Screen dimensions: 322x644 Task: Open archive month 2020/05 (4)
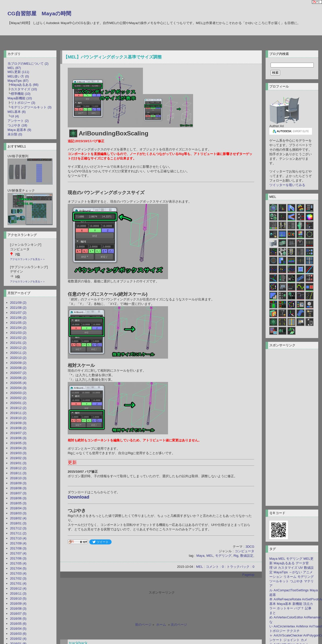pos(18,383)
